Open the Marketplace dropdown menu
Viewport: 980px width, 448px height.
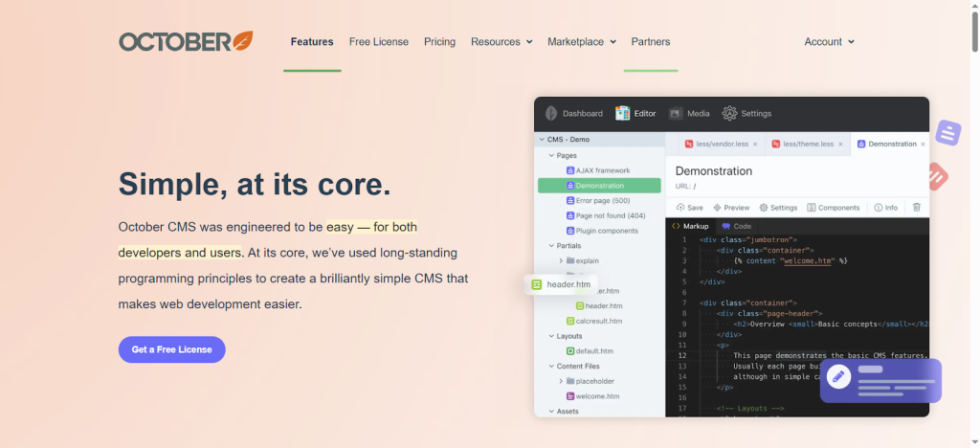pos(582,42)
